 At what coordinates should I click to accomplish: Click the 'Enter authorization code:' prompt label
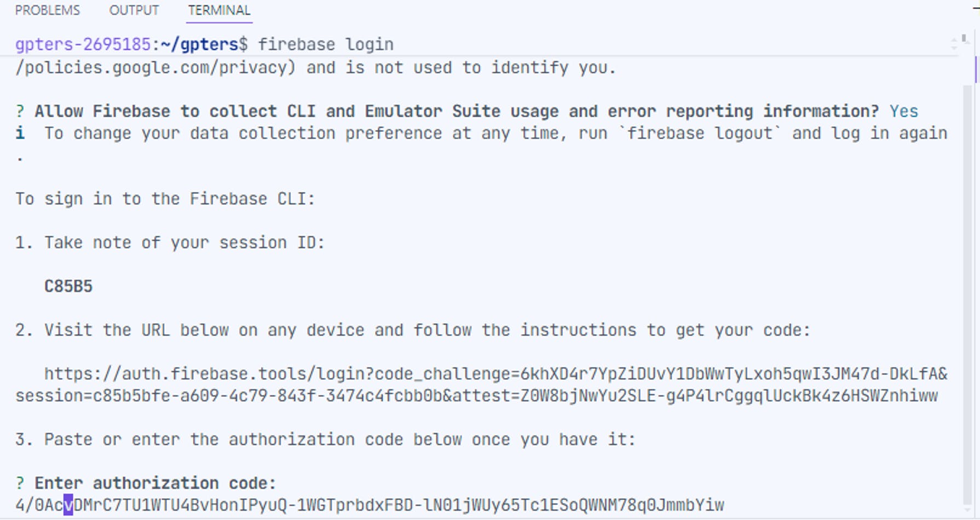click(x=155, y=483)
